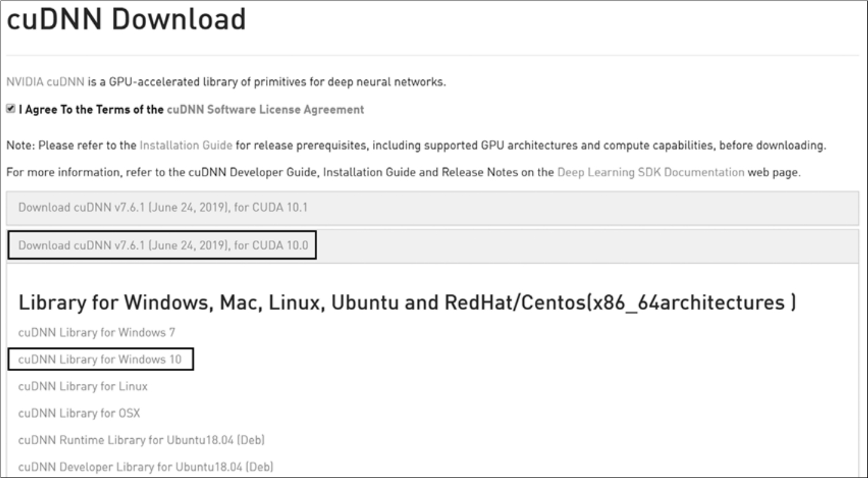The height and width of the screenshot is (478, 868).
Task: Choose cuDNN Library for OSX
Action: point(79,413)
